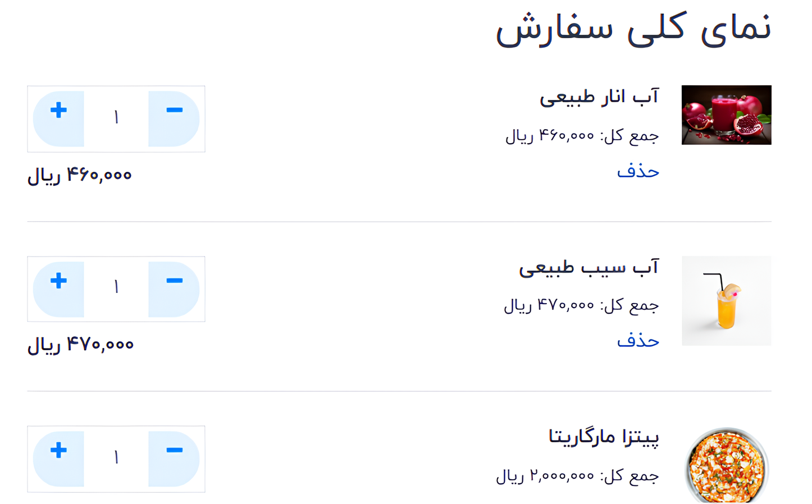The width and height of the screenshot is (812, 504).
Task: Click the آب انار طبیعی product title
Action: 599,97
